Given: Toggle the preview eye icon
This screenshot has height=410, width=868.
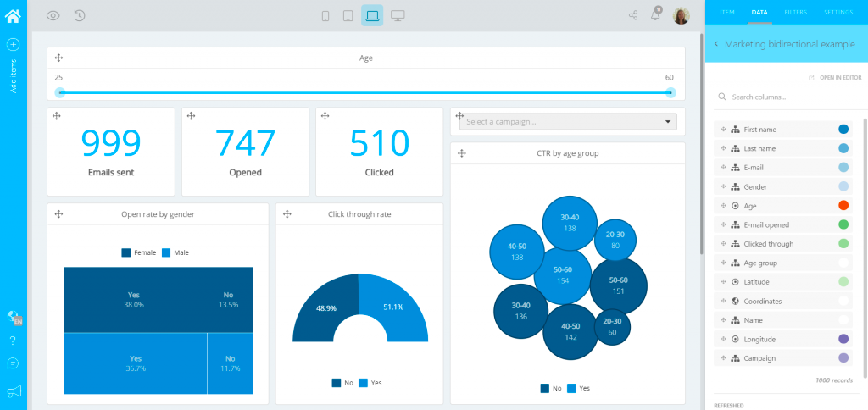Looking at the screenshot, I should [x=53, y=15].
